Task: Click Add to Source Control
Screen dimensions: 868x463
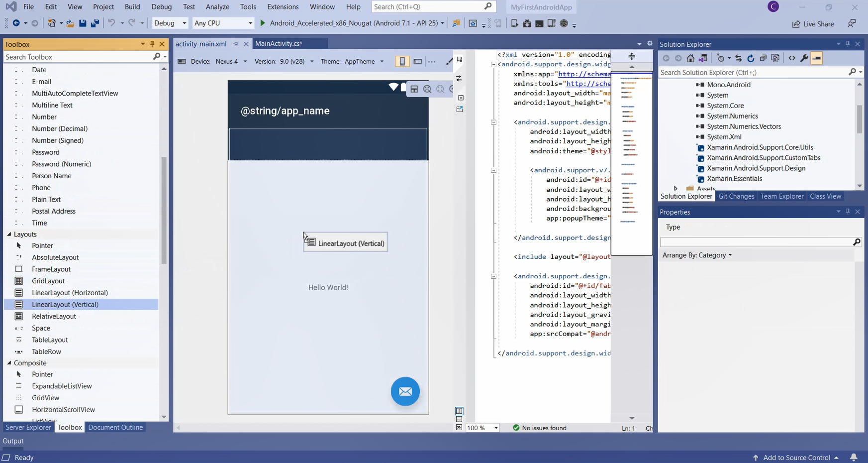Action: point(796,458)
